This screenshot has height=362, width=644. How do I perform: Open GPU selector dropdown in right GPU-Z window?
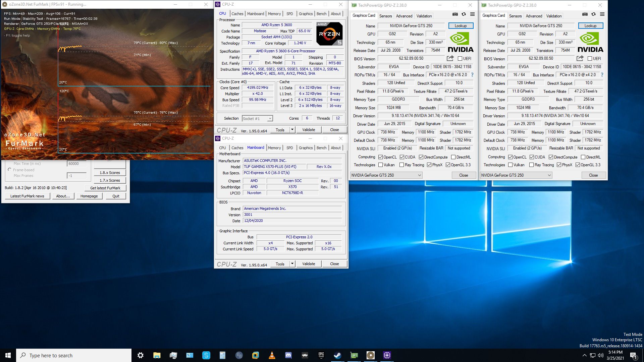pos(516,175)
